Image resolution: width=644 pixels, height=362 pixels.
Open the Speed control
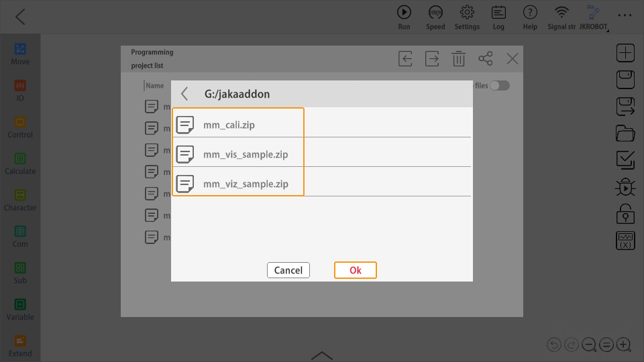coord(435,17)
